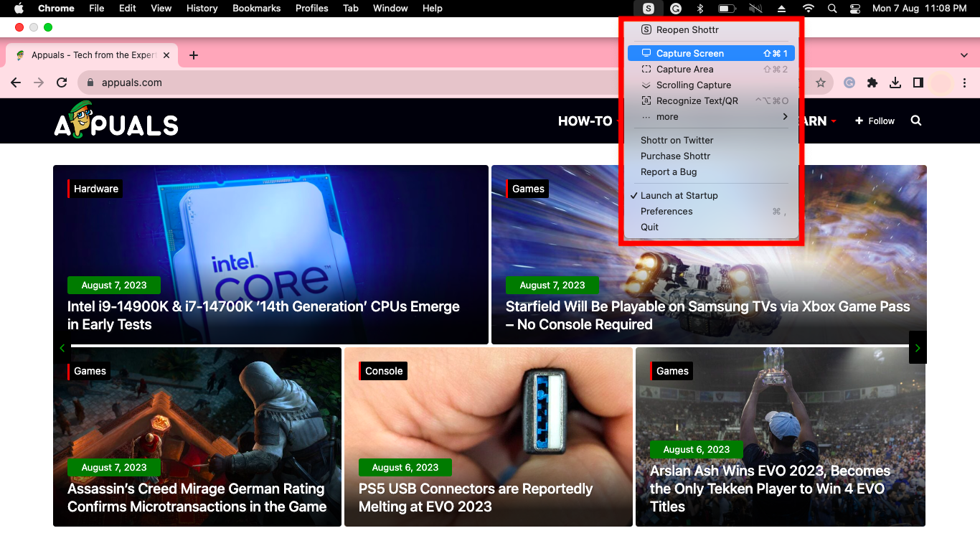Click the Games tag on the Starfield card
This screenshot has height=551, width=980.
[x=528, y=189]
